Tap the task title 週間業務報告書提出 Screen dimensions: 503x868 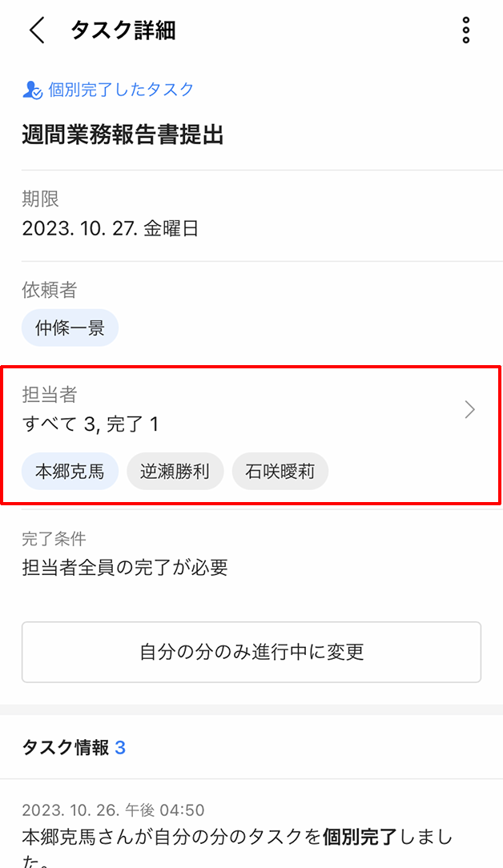pos(123,135)
